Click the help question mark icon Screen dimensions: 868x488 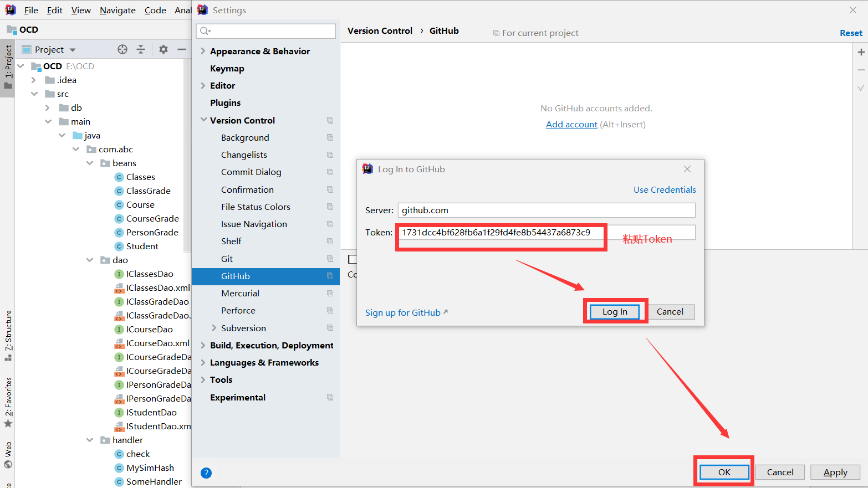tap(206, 472)
